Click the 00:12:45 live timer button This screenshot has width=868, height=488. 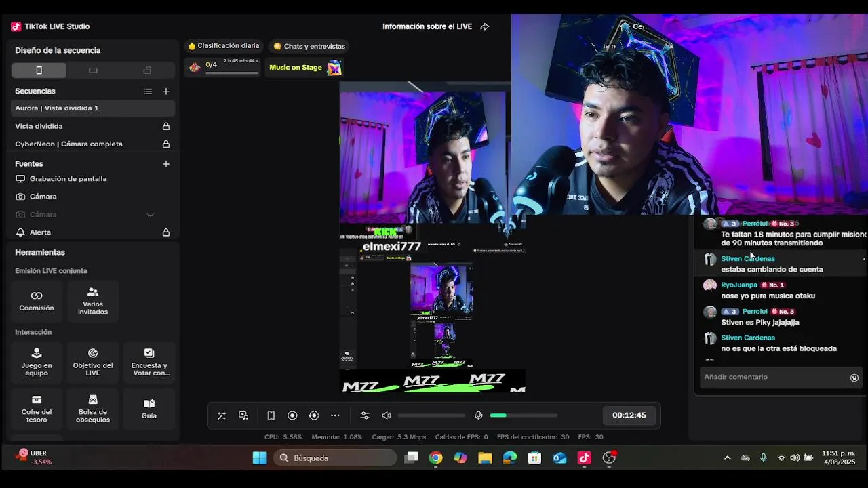(629, 415)
